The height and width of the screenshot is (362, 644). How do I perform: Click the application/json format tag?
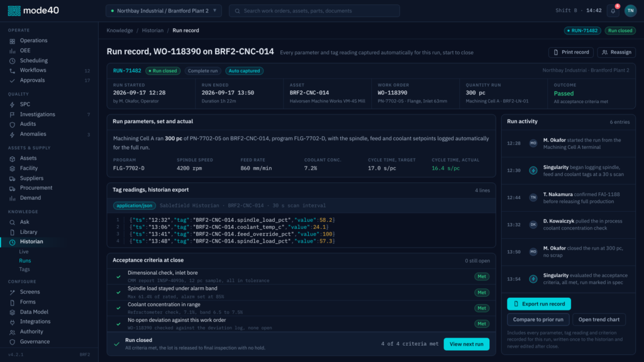click(135, 206)
